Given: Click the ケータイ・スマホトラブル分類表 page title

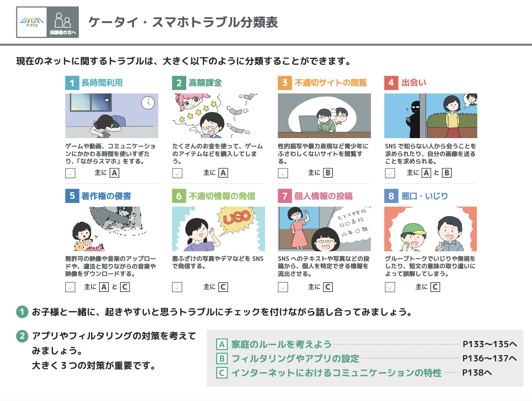Looking at the screenshot, I should (x=183, y=22).
